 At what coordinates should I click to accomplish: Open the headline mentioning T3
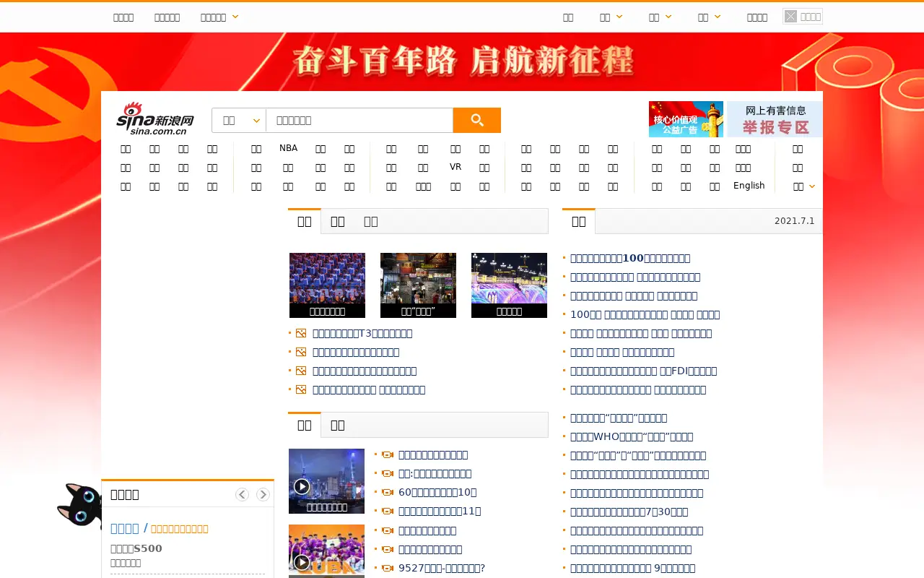pyautogui.click(x=362, y=333)
